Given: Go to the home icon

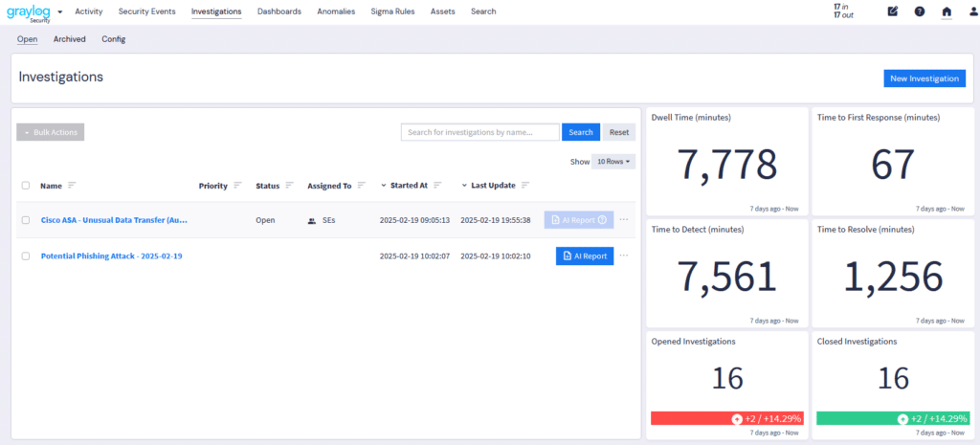Looking at the screenshot, I should (x=947, y=11).
